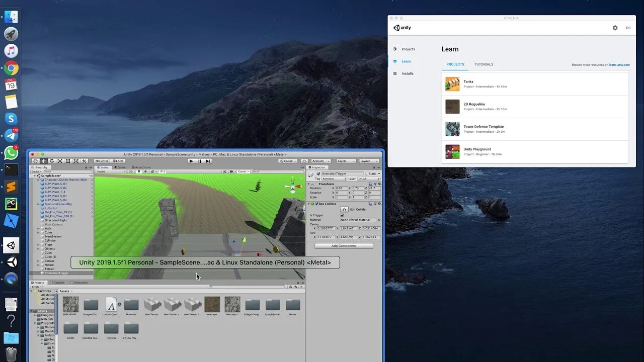The image size is (644, 362).
Task: Open the Scripts folder in Assets
Action: pos(70,328)
